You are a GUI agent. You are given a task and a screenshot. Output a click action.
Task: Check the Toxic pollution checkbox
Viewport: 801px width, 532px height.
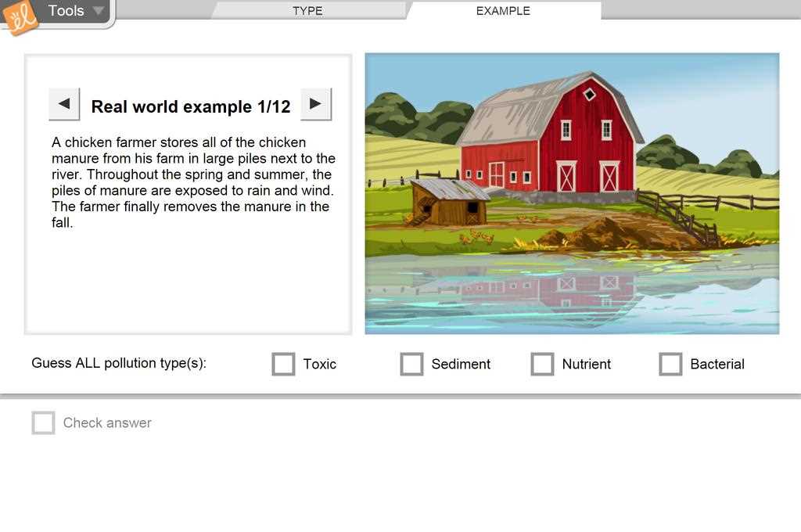(x=283, y=364)
